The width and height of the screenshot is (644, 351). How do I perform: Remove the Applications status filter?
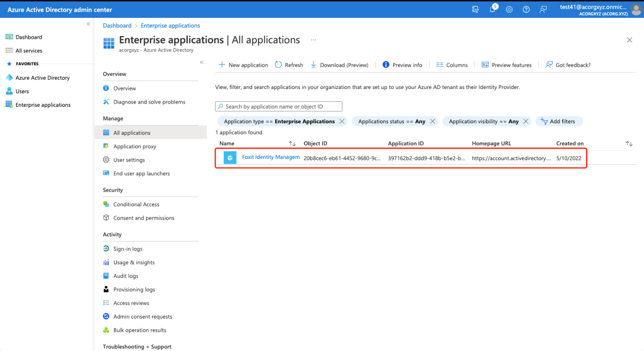(x=433, y=121)
